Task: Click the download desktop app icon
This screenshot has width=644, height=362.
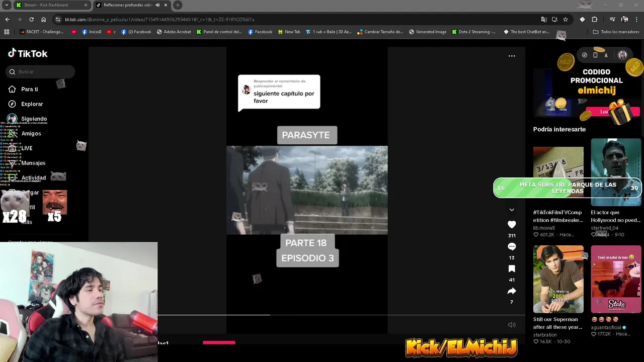Action: (606, 55)
